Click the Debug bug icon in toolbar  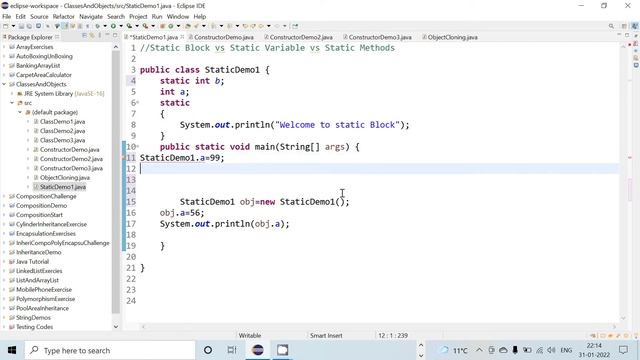pos(98,26)
